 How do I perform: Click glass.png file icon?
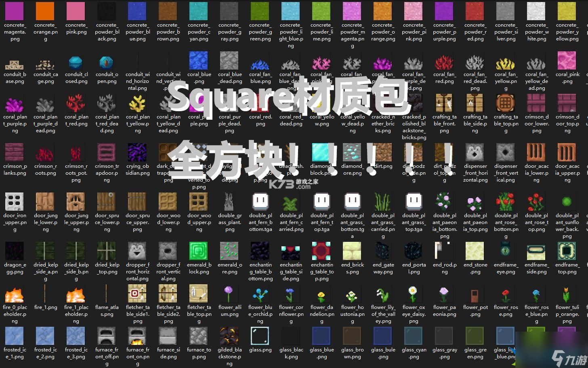pos(260,336)
